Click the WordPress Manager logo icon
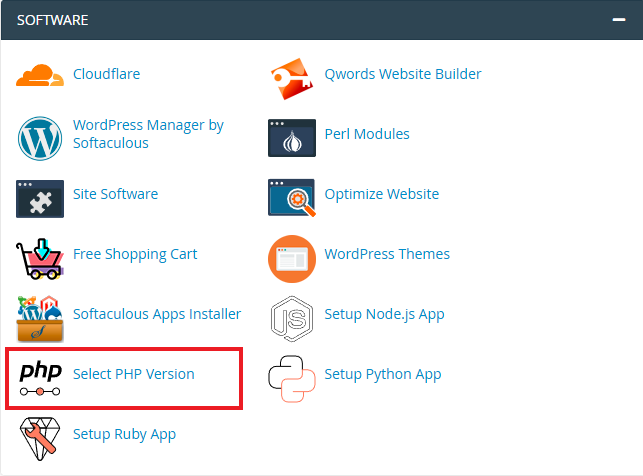Viewport: 643px width, 476px height. pyautogui.click(x=40, y=136)
